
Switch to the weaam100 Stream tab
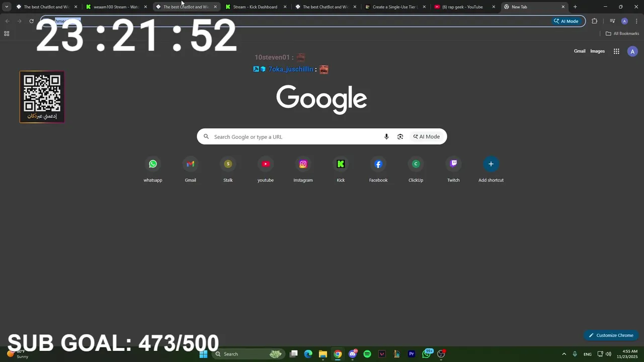117,7
